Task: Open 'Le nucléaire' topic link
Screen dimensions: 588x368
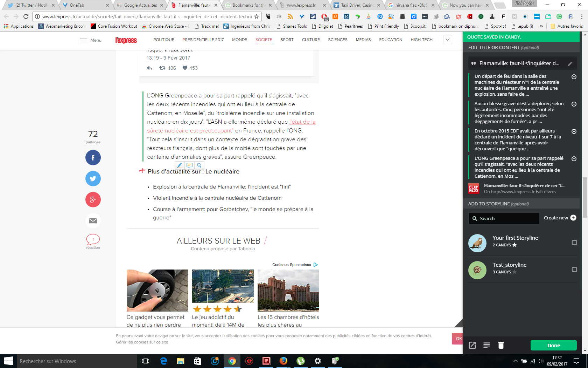Action: [222, 171]
